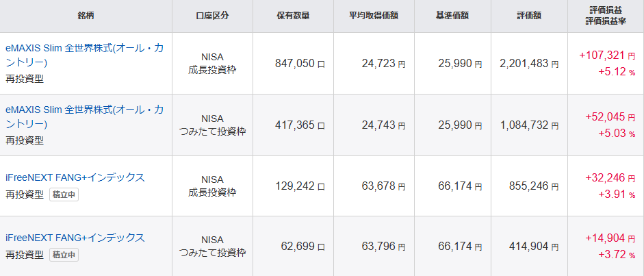Select the 63,796円 average cost cell
This screenshot has width=644, height=276.
pos(384,247)
